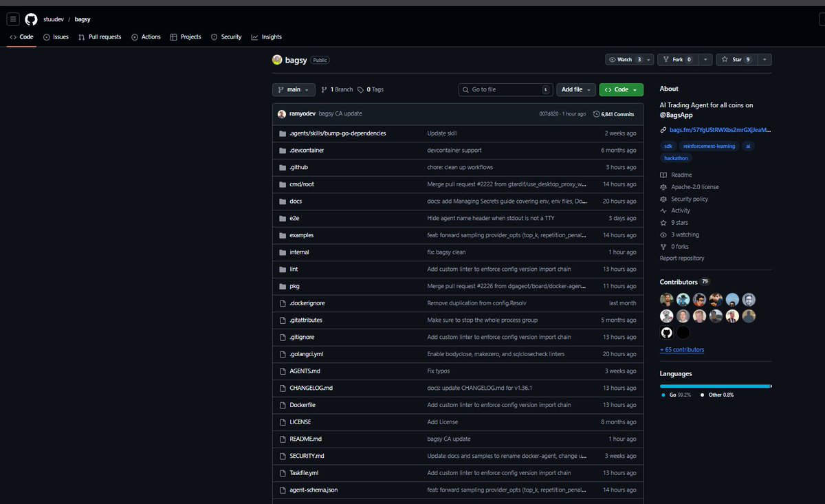Click the file icon next to README.md
825x504 pixels.
pos(282,439)
